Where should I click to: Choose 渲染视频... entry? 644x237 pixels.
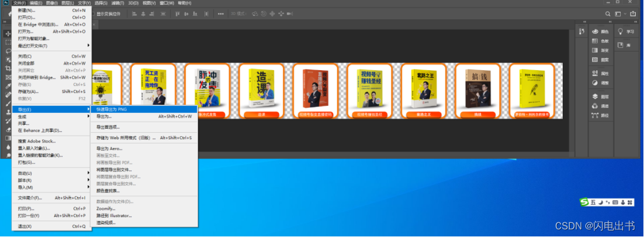coord(144,222)
